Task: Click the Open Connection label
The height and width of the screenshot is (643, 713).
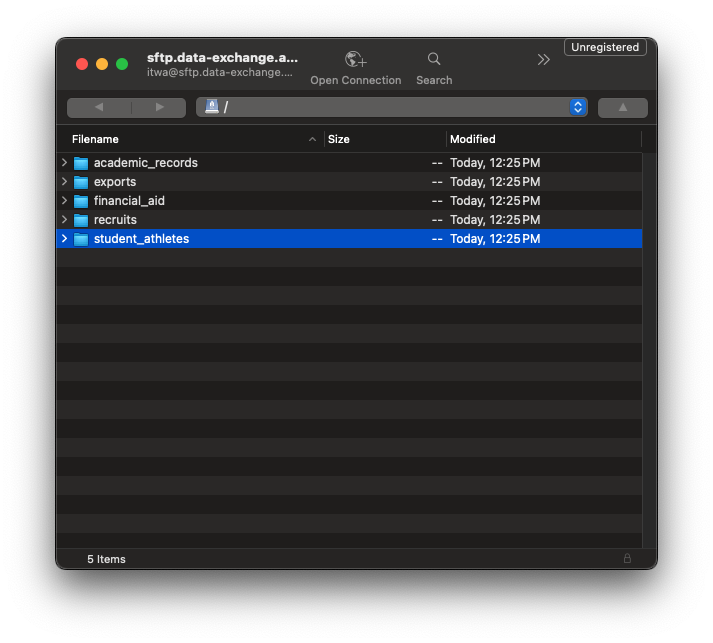Action: 356,80
